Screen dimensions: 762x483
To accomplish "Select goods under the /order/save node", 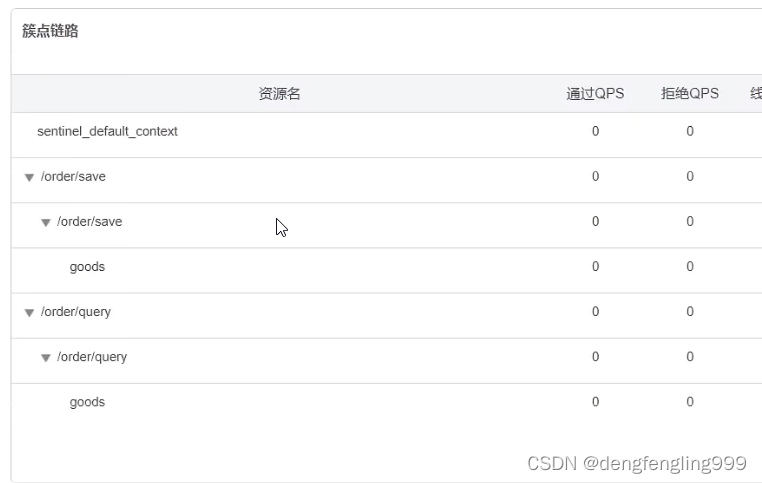I will (x=87, y=267).
